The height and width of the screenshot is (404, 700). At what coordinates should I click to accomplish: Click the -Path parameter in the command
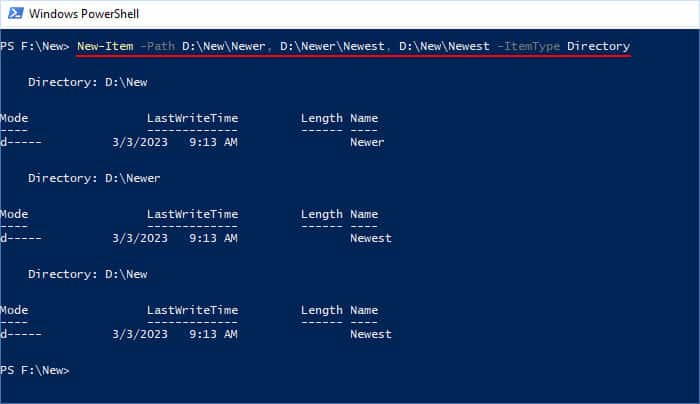click(158, 46)
